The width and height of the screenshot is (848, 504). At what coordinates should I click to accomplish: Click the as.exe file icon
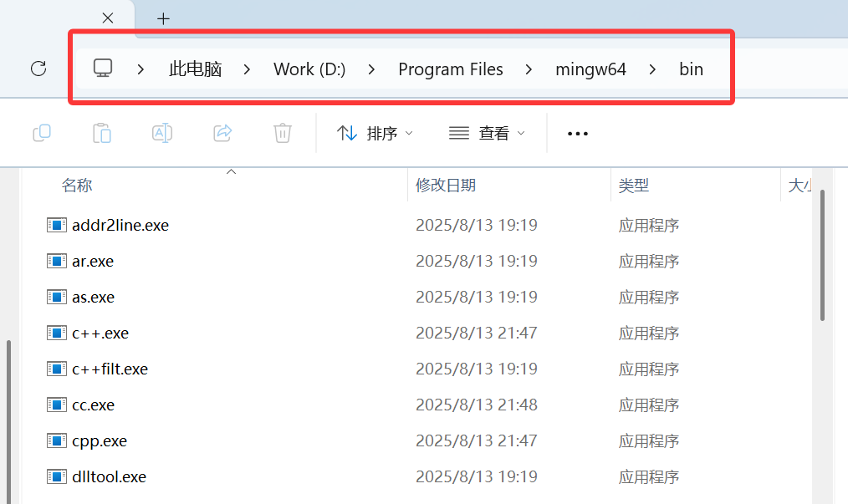point(57,297)
